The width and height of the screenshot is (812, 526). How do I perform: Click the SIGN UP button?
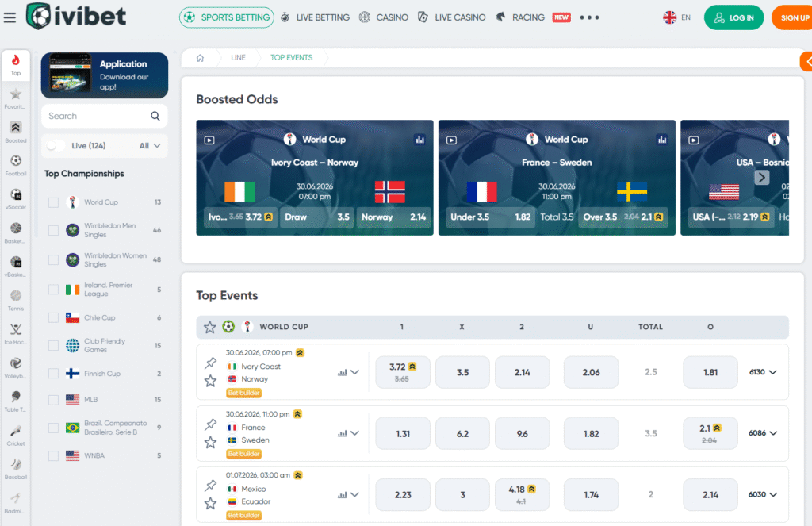[792, 17]
